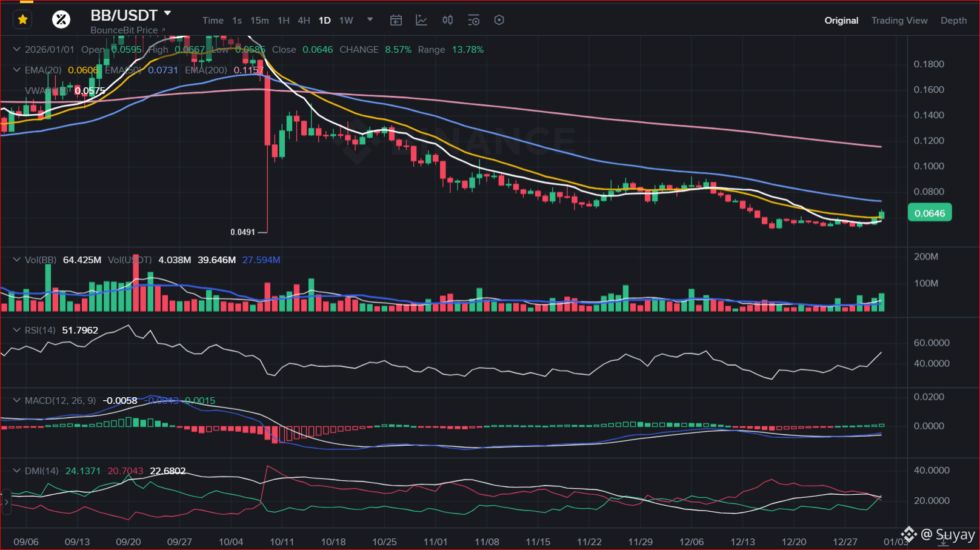Expand the BB/USDT pair dropdown arrow

[x=168, y=13]
